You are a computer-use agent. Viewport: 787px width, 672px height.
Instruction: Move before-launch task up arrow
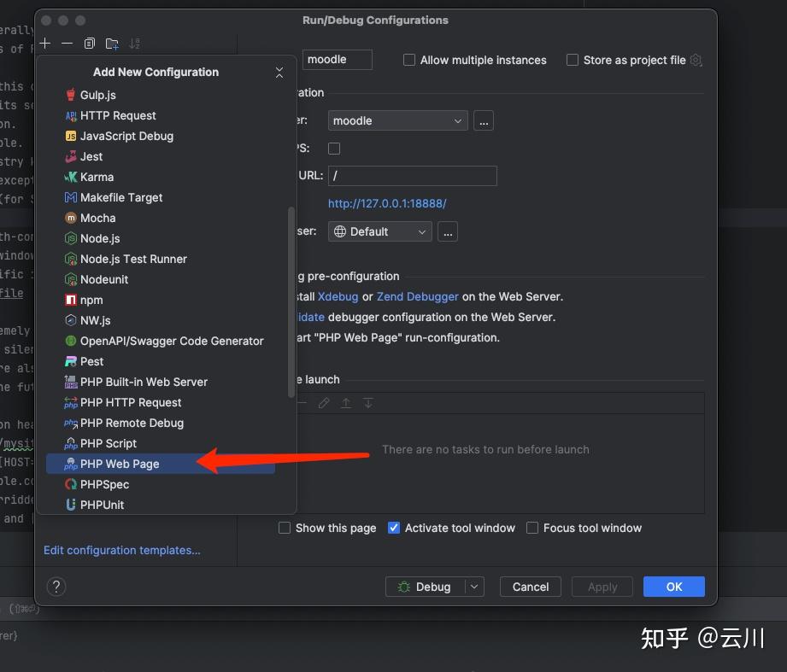[346, 403]
